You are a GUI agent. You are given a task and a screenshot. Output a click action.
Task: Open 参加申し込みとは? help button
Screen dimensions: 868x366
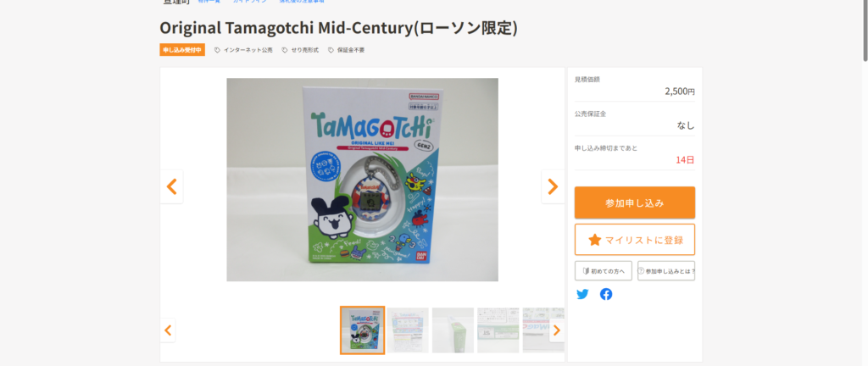[666, 271]
